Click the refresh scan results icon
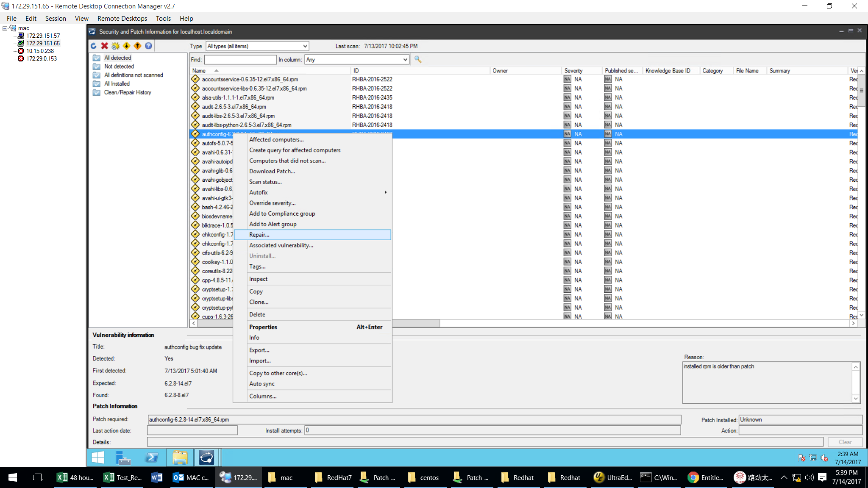Screen dimensions: 868x488 tap(93, 46)
